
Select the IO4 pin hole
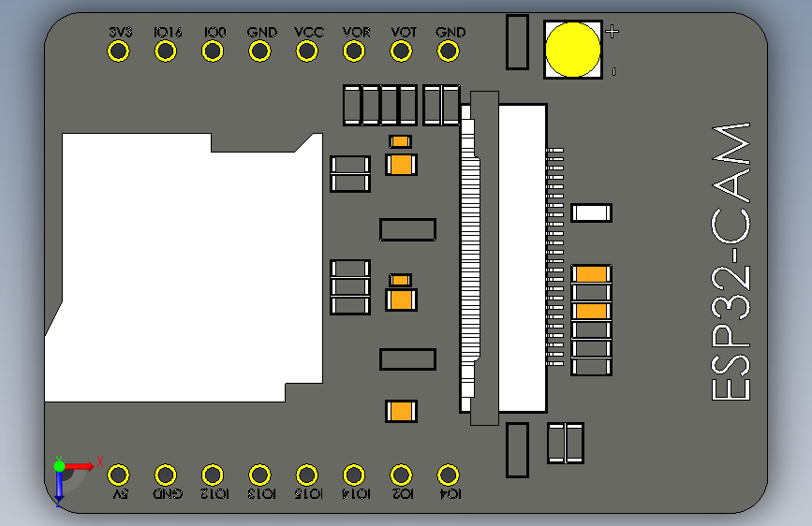(449, 475)
